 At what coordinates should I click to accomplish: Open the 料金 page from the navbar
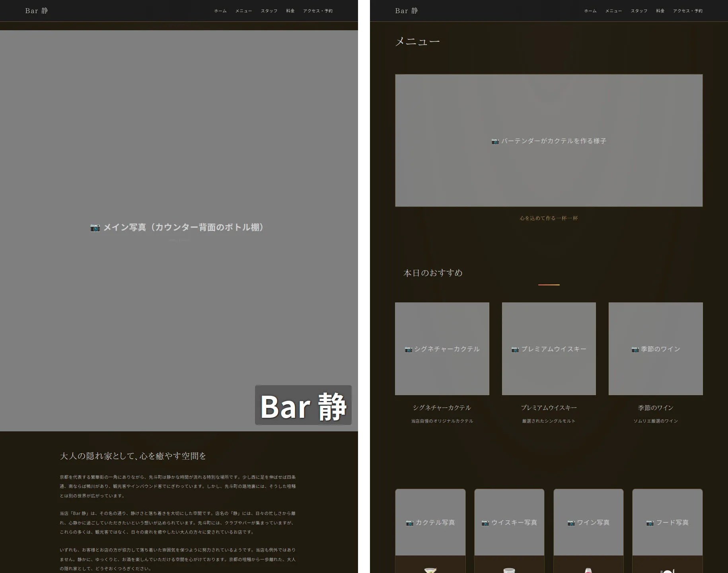(290, 11)
